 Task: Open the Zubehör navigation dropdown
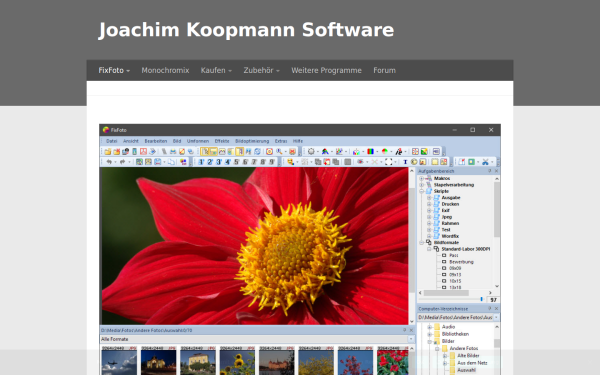click(x=261, y=70)
